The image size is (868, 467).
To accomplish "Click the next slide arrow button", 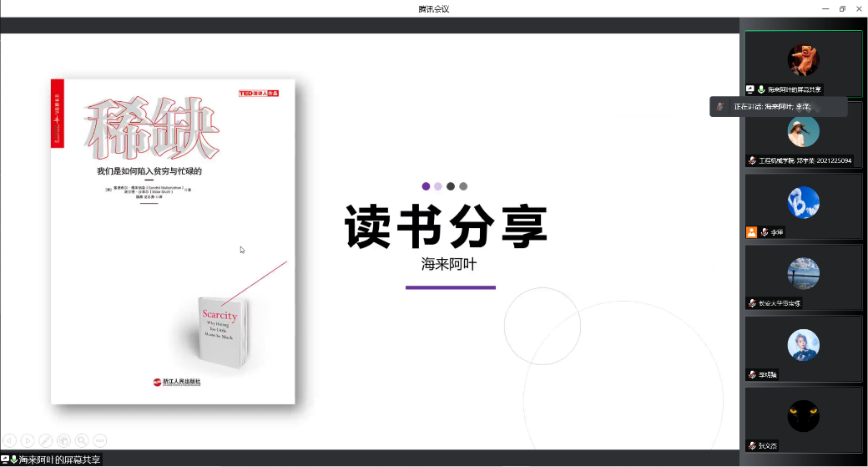I will [x=28, y=439].
